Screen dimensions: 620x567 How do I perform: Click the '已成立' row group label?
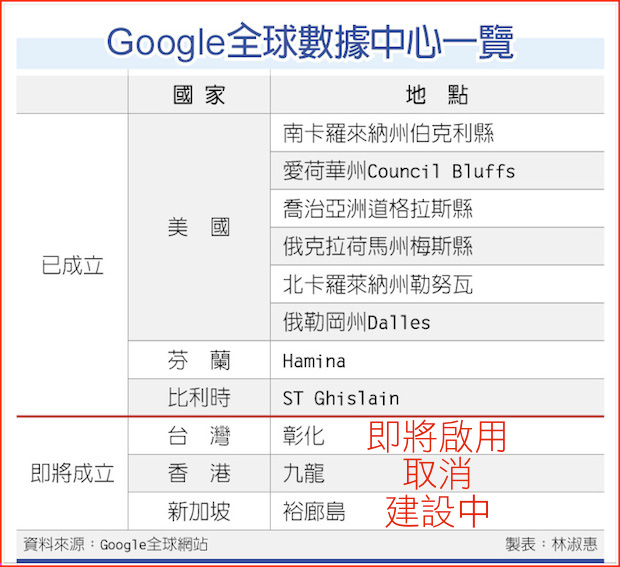[72, 265]
